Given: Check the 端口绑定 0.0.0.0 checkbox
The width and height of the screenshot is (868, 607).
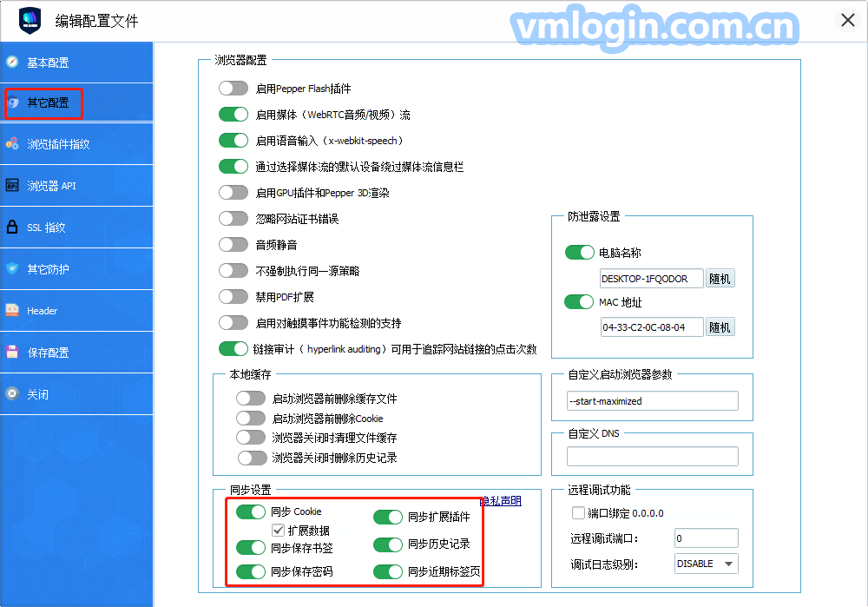Looking at the screenshot, I should click(x=578, y=513).
